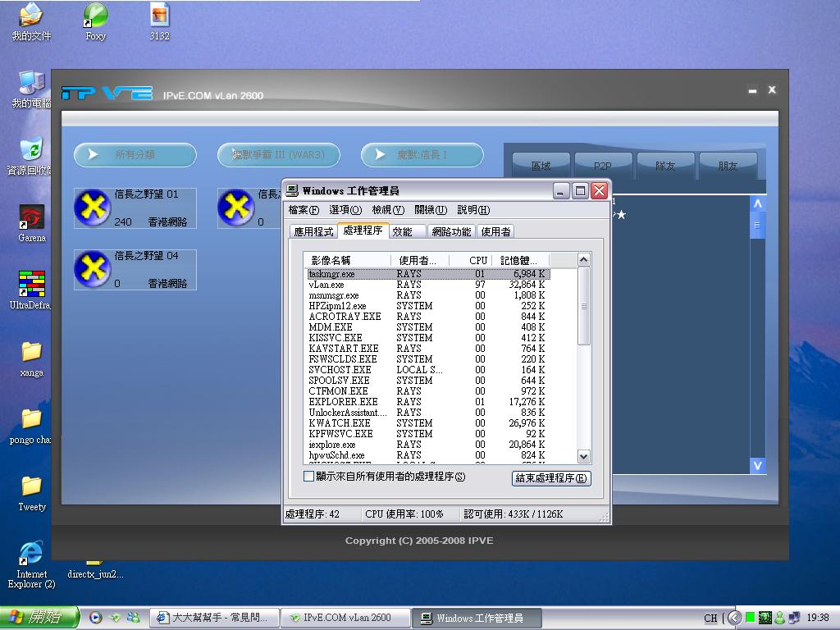Select the 隊友 tab in IPvE
840x630 pixels.
tap(665, 166)
